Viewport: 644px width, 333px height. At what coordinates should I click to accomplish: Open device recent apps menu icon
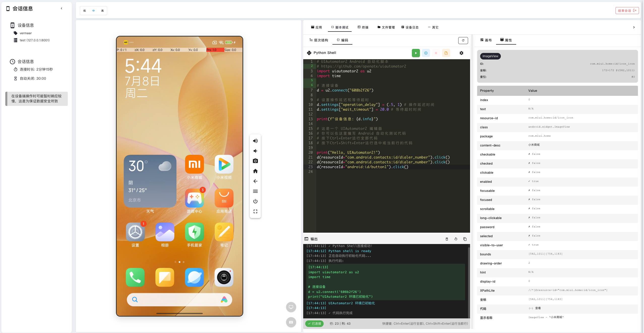[x=255, y=191]
